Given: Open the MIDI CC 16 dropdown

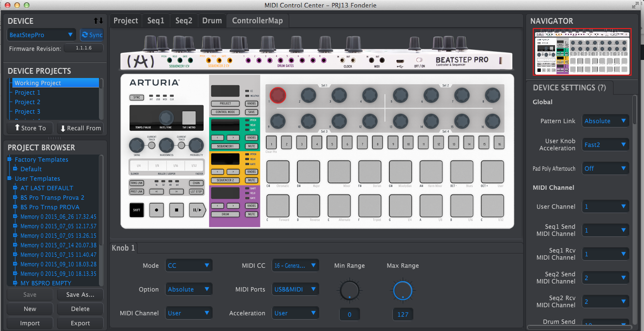Looking at the screenshot, I should pyautogui.click(x=295, y=265).
